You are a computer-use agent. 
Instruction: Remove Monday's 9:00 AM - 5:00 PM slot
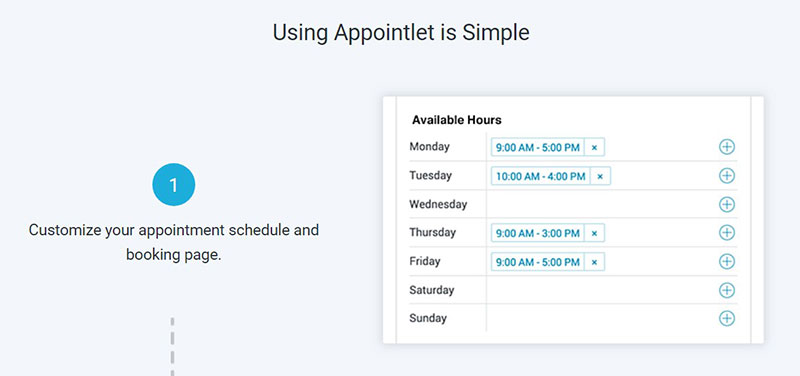click(594, 147)
